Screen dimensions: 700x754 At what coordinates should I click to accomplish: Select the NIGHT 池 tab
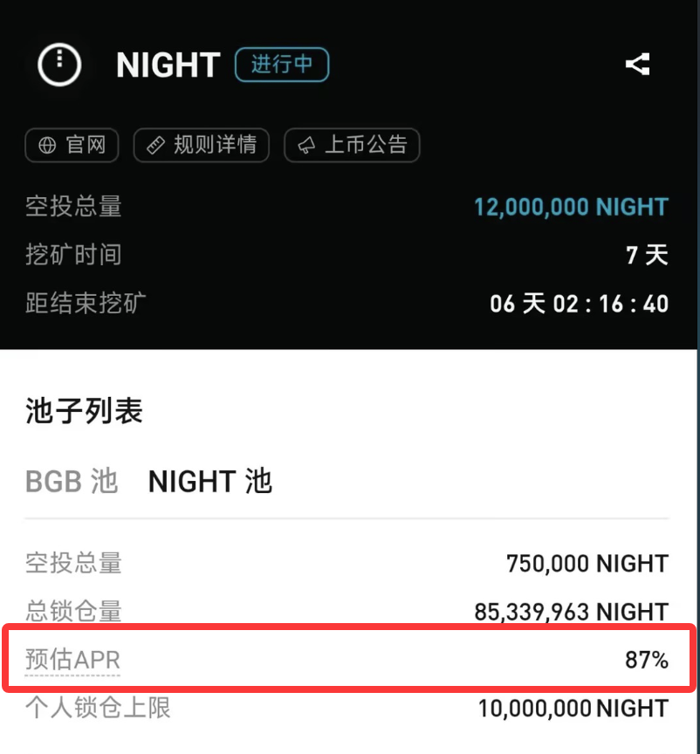coord(209,481)
